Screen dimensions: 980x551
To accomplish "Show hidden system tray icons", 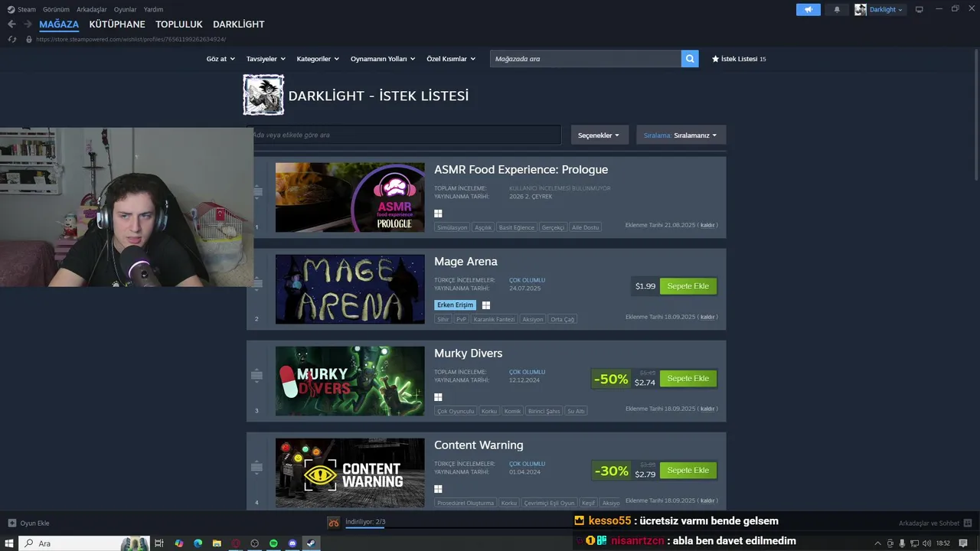I will click(880, 543).
